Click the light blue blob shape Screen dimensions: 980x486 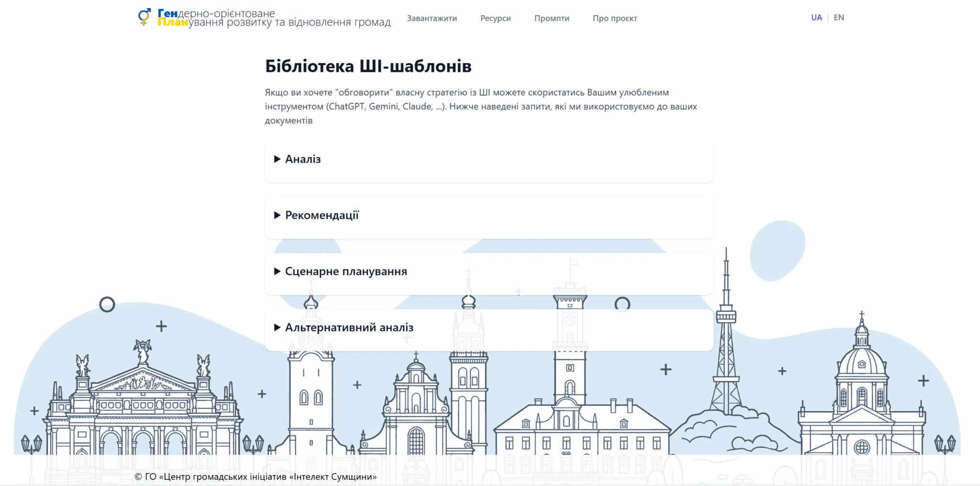777,250
